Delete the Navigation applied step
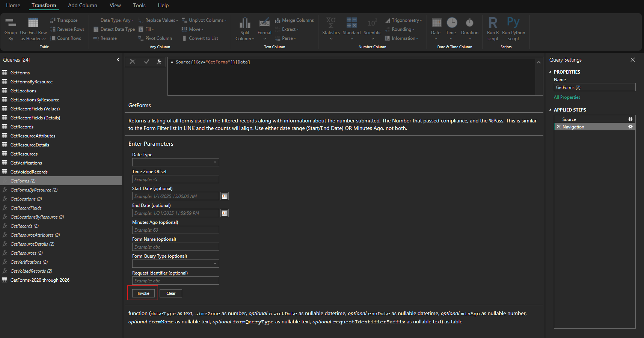The height and width of the screenshot is (338, 644). [558, 127]
